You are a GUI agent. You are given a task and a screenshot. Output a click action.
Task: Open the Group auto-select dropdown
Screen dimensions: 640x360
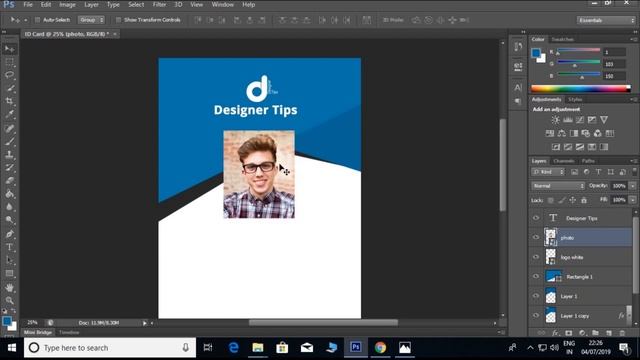click(x=91, y=20)
